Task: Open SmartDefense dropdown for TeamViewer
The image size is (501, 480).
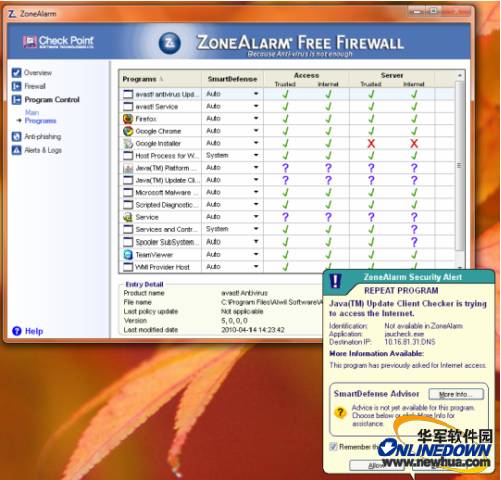Action: pos(256,254)
